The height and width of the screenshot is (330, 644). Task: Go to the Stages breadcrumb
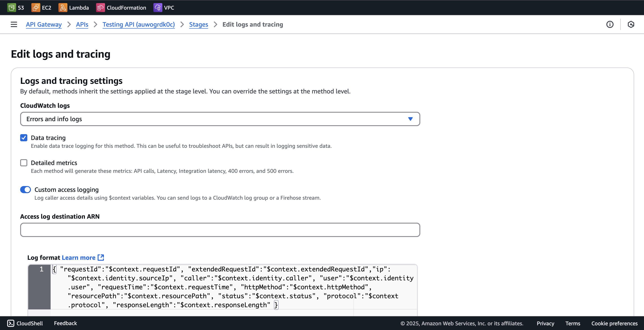point(198,24)
